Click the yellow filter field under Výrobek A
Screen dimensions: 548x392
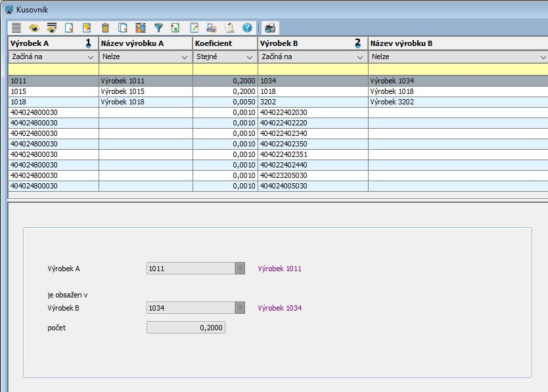pos(53,69)
